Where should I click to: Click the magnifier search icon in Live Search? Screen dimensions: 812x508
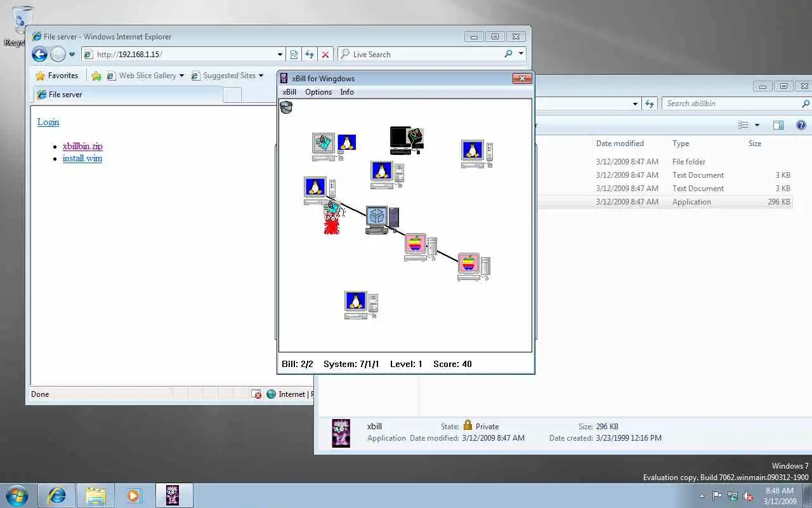click(508, 55)
